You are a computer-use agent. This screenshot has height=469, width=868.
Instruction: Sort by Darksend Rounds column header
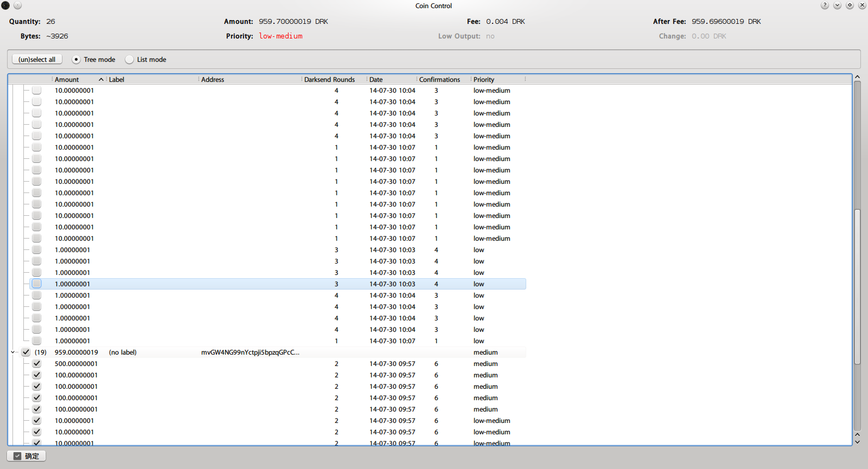click(334, 79)
